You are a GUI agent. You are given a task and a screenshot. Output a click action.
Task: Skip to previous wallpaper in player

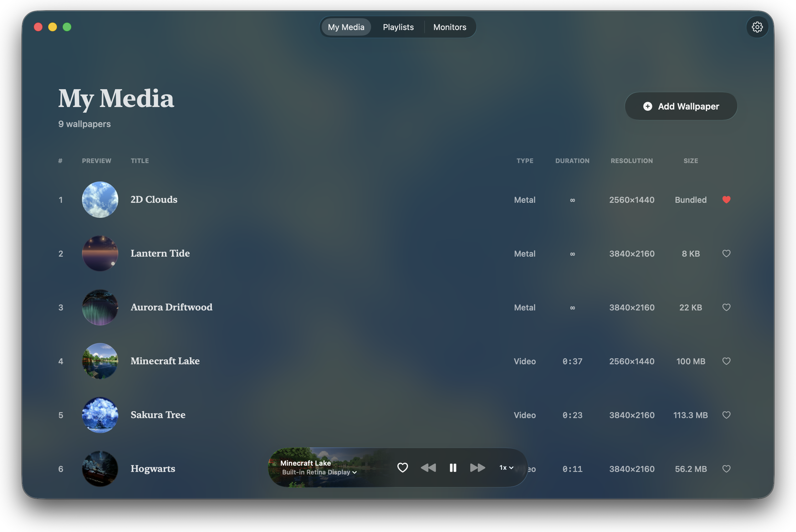(x=428, y=468)
